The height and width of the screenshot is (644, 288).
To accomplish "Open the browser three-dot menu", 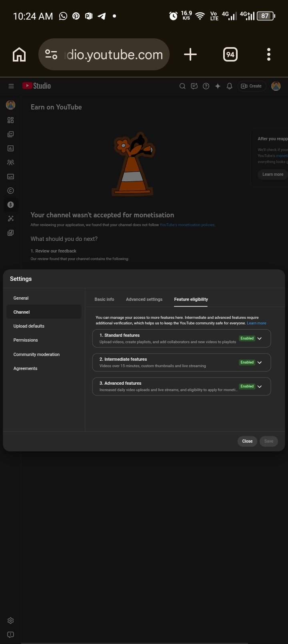I will (x=269, y=54).
